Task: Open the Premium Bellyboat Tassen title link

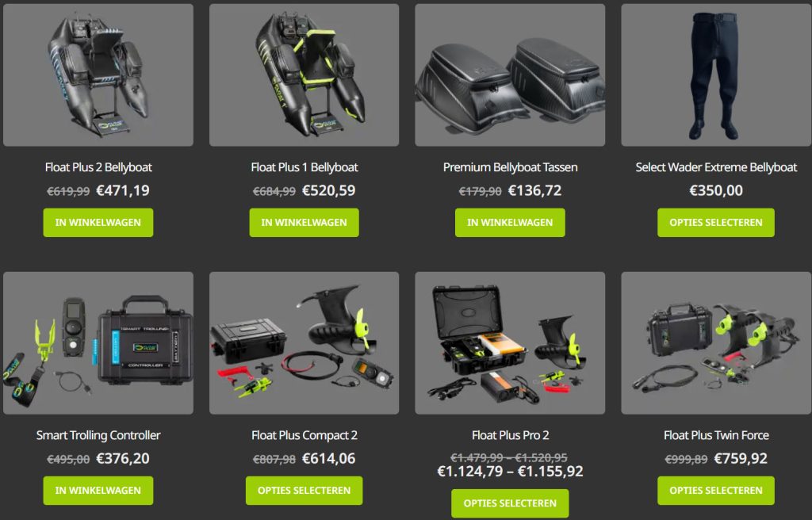Action: [510, 167]
